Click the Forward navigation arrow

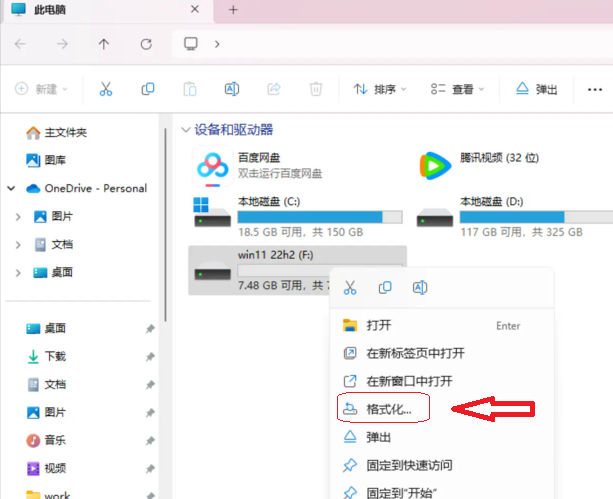(x=62, y=44)
